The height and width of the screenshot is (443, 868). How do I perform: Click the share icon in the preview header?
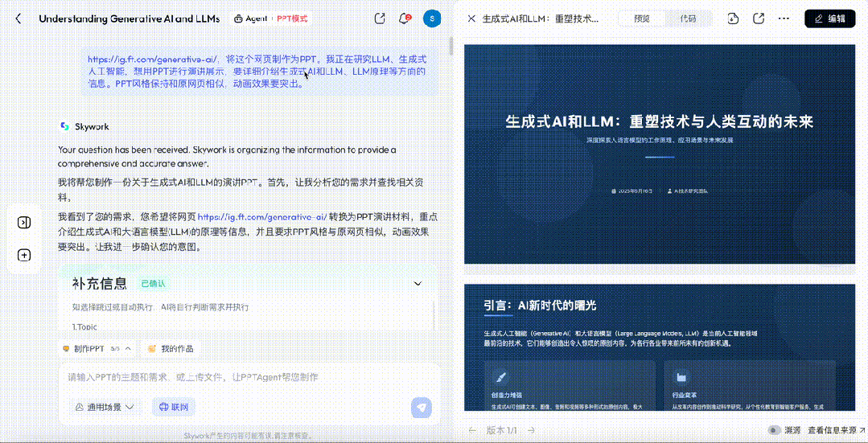[759, 18]
